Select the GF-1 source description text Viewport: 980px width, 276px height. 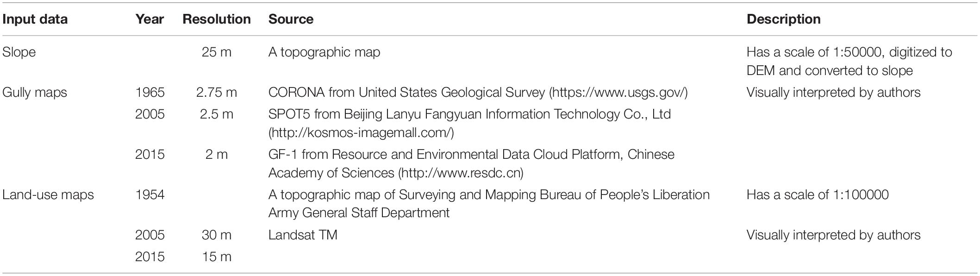[x=471, y=163]
